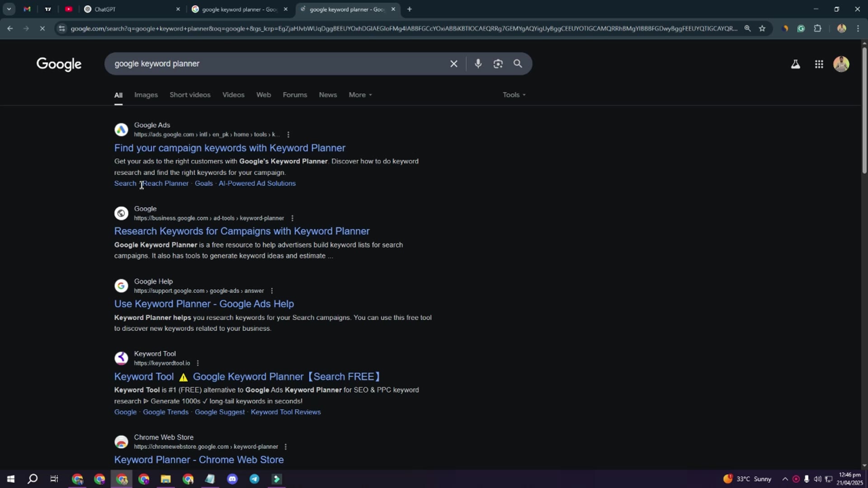The image size is (868, 488).
Task: Open Use Keyword Planner - Google Ads Help
Action: coord(204,304)
